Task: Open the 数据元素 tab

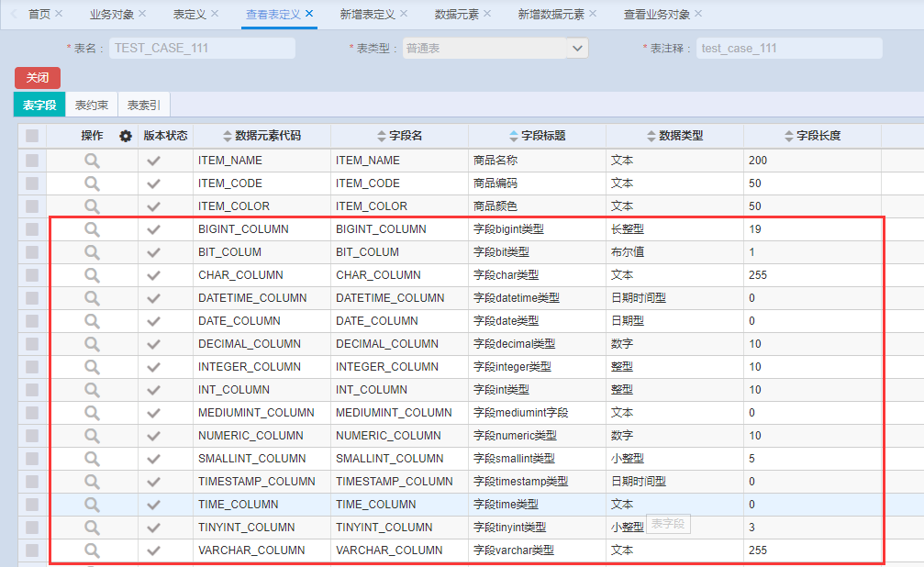Action: (x=456, y=14)
